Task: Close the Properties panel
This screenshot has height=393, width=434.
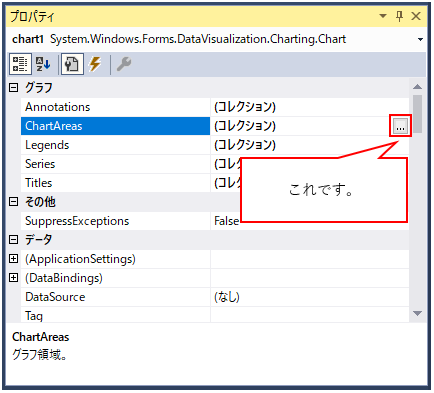Action: 416,16
